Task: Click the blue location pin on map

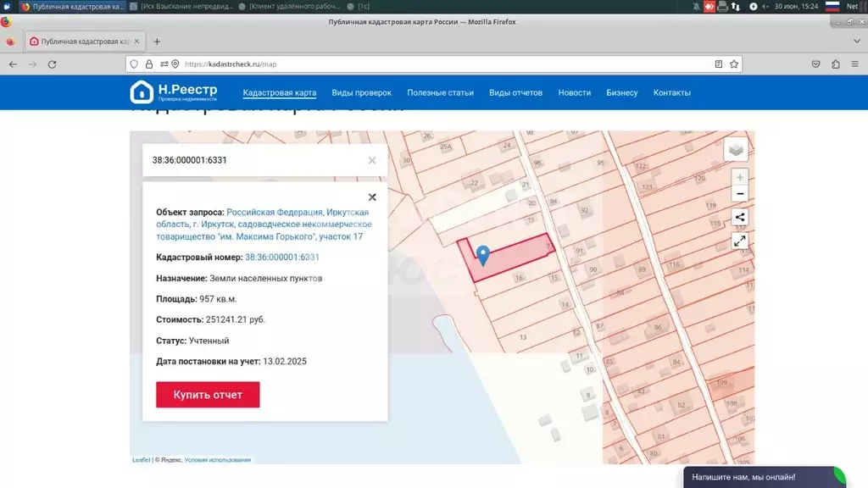Action: click(483, 255)
